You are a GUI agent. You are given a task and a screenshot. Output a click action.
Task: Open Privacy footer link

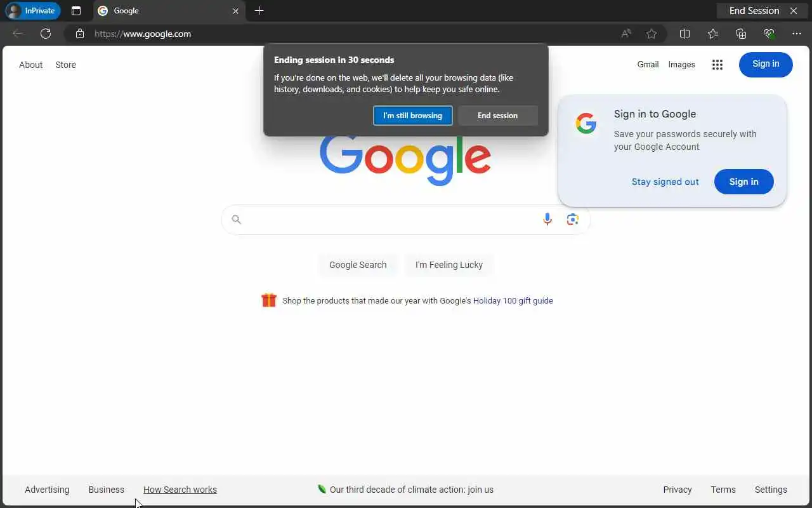[x=678, y=490]
